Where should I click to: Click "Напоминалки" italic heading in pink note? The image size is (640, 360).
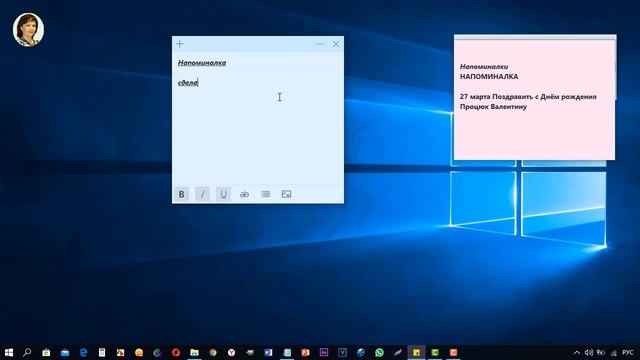click(484, 66)
